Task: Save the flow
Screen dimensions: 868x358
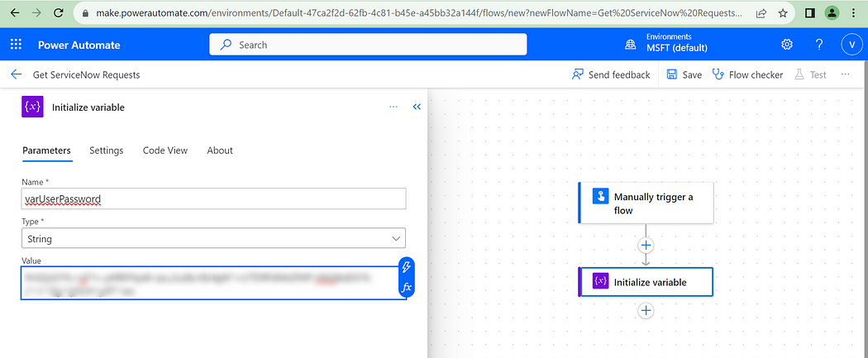Action: coord(684,74)
